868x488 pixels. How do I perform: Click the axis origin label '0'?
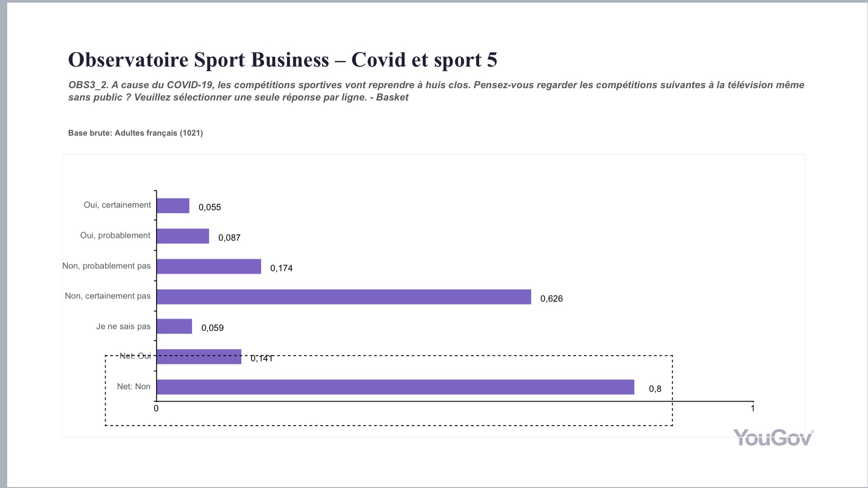point(156,409)
